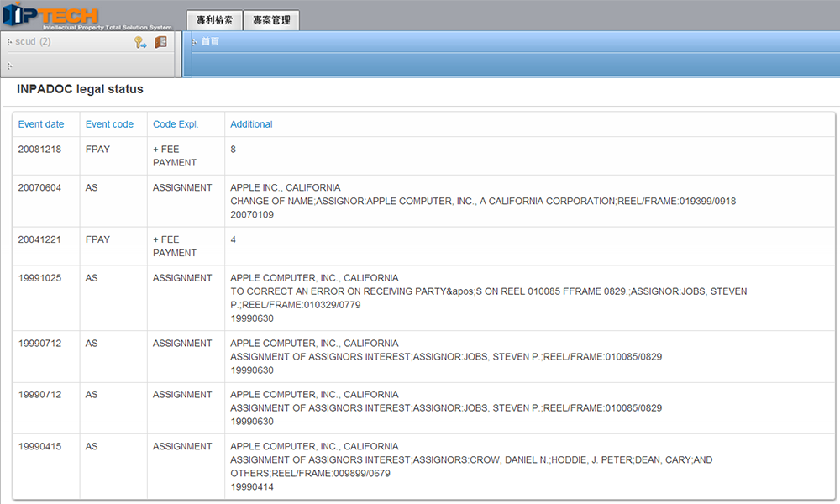The image size is (840, 504).
Task: Click ASSIGNMENT in the 19990415 row
Action: click(x=182, y=447)
